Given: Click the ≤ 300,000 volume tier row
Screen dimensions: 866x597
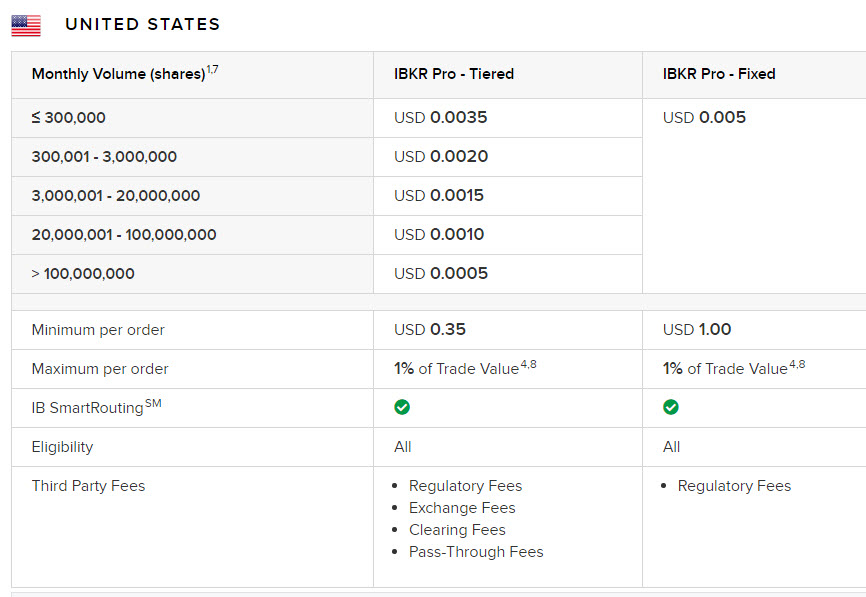Looking at the screenshot, I should pos(68,118).
